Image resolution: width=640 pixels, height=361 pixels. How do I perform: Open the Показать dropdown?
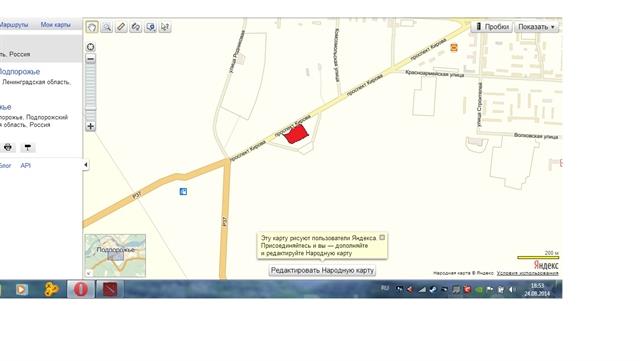pyautogui.click(x=536, y=27)
